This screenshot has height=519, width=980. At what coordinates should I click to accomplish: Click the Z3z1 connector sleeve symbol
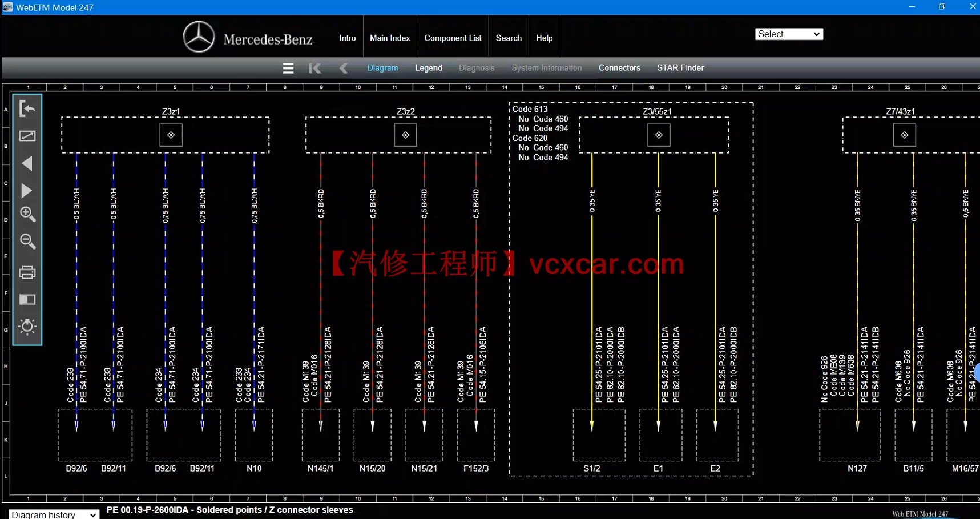pyautogui.click(x=171, y=135)
